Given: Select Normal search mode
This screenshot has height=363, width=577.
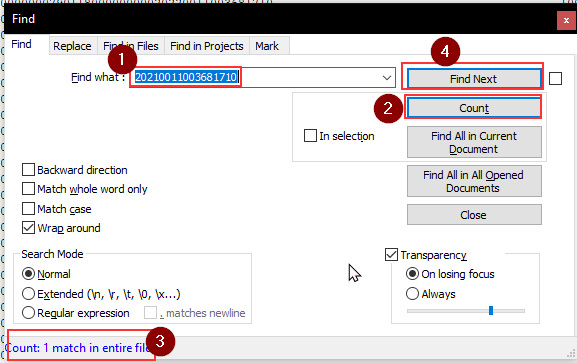Looking at the screenshot, I should click(28, 274).
